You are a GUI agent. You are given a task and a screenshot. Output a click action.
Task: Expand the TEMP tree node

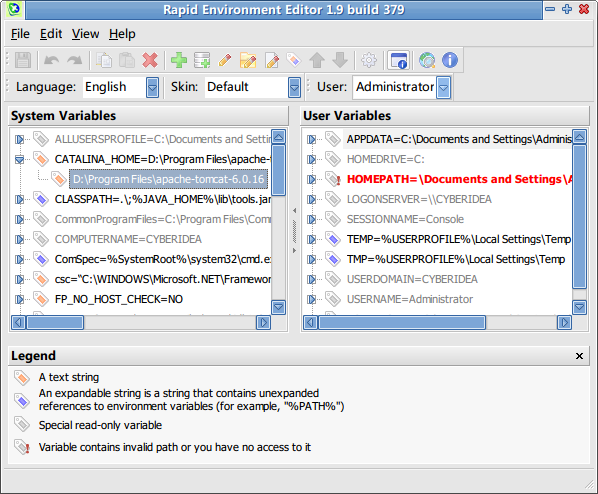pos(311,239)
